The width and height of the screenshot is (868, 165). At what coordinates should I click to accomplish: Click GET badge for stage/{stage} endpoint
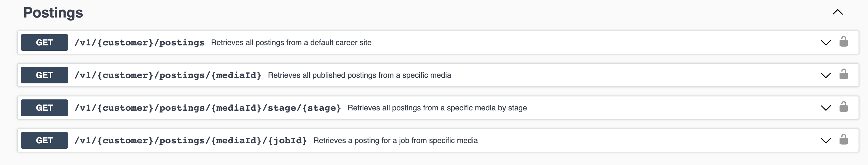click(x=44, y=108)
